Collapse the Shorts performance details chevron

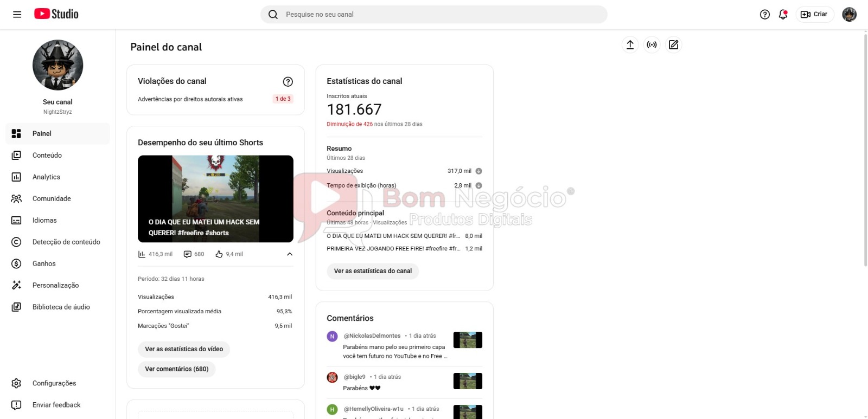tap(290, 254)
